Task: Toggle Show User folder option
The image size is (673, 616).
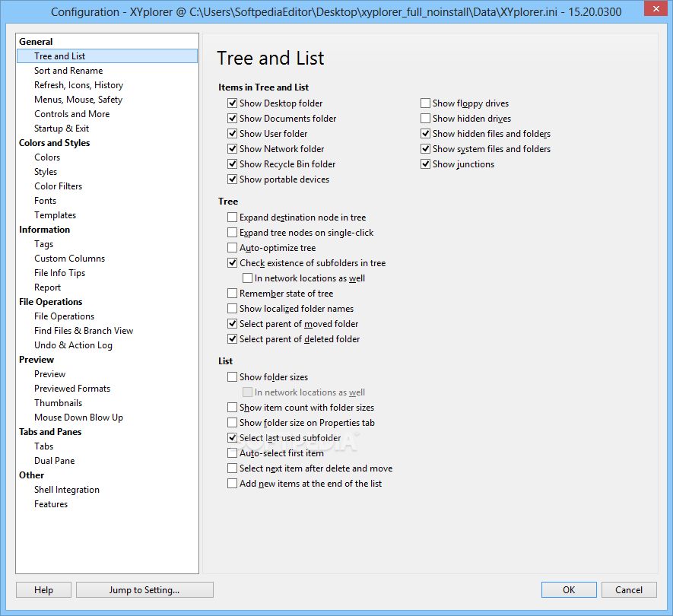Action: (232, 134)
